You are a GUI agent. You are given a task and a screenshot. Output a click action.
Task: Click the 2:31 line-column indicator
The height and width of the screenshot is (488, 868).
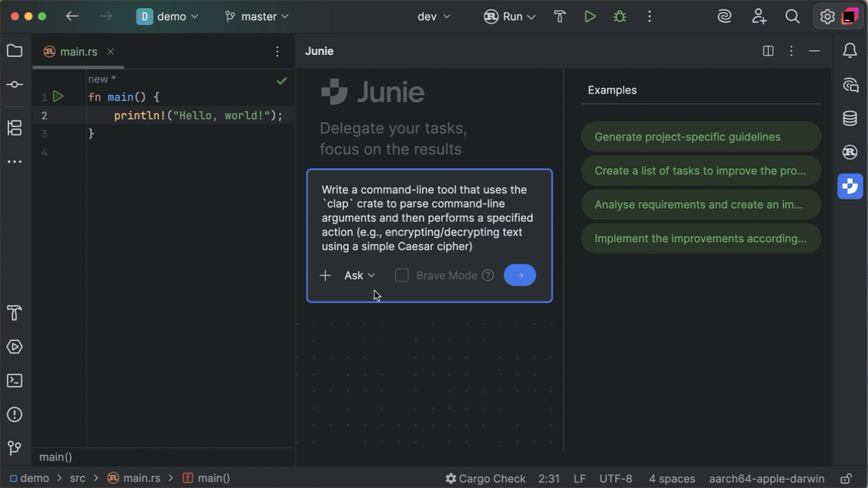click(549, 479)
